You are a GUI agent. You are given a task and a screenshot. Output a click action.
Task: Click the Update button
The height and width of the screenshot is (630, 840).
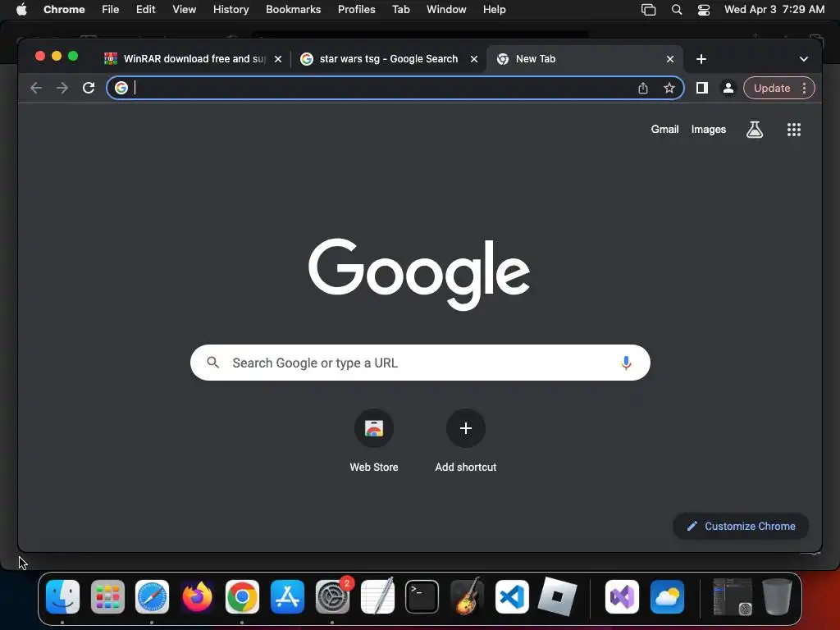coord(772,88)
